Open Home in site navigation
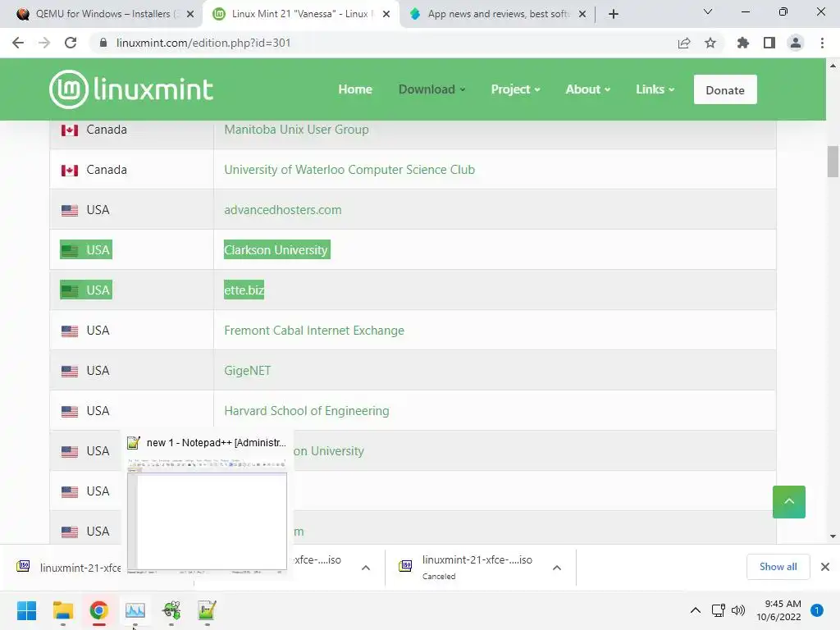Viewport: 840px width, 630px height. (x=355, y=89)
